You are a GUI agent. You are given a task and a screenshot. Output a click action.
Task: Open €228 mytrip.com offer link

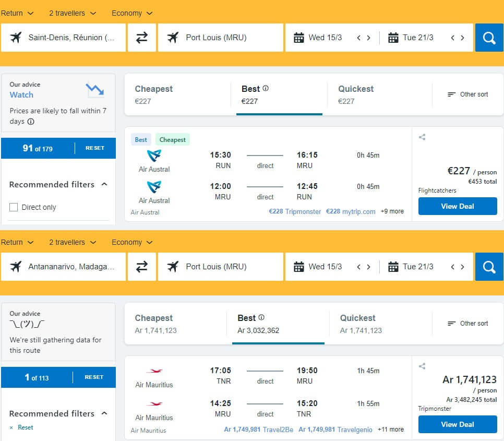[351, 211]
